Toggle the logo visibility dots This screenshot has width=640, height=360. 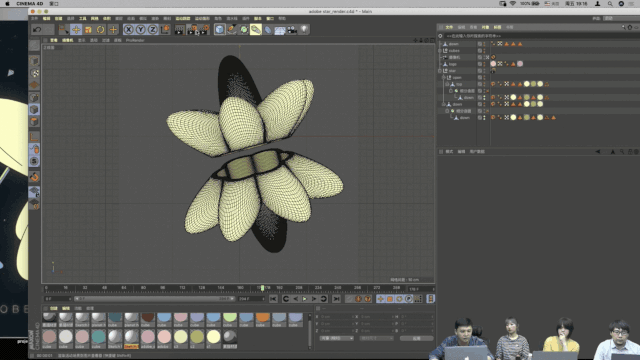(484, 64)
